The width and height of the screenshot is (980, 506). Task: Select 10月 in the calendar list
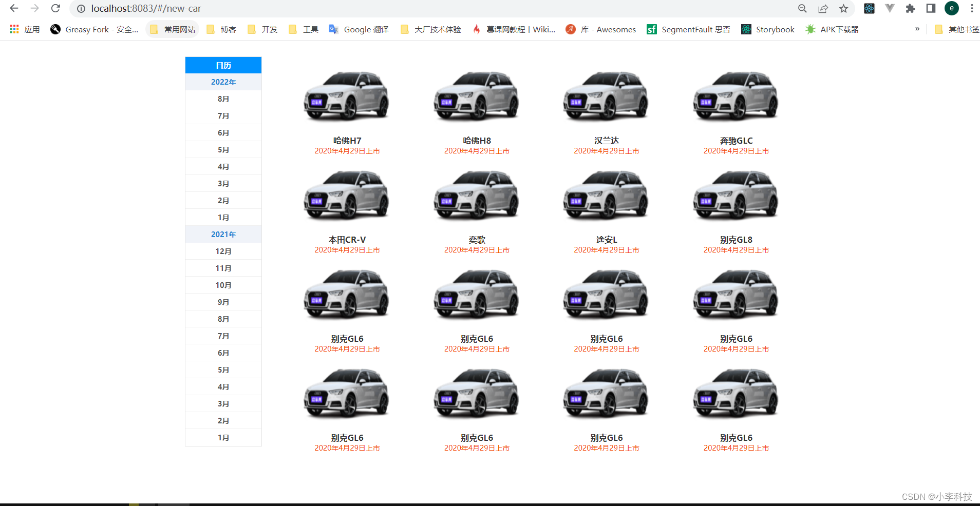click(x=223, y=285)
